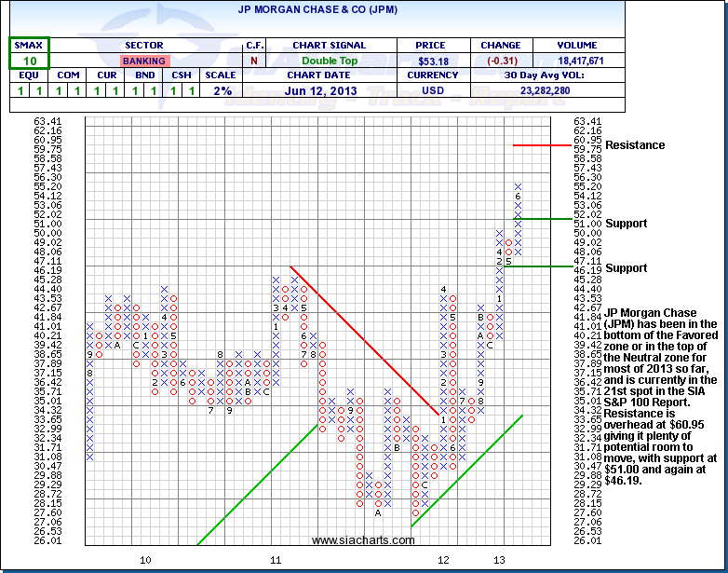The width and height of the screenshot is (728, 573).
Task: Click the chart date Jun 12, 2013
Action: tap(329, 90)
